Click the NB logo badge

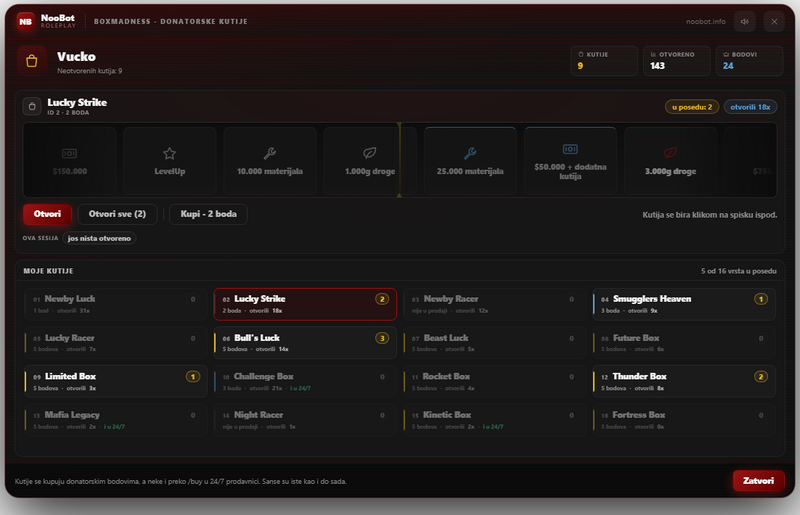(26, 21)
